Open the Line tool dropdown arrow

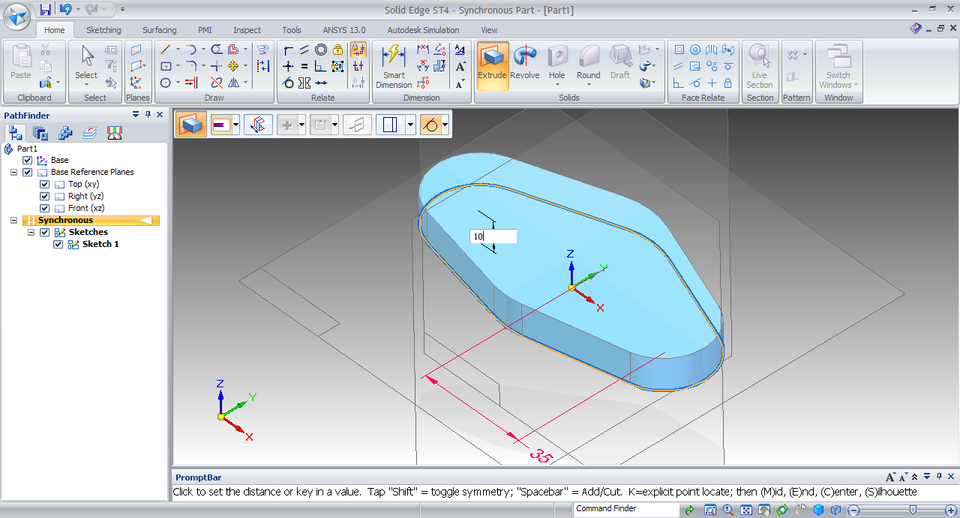pos(178,50)
